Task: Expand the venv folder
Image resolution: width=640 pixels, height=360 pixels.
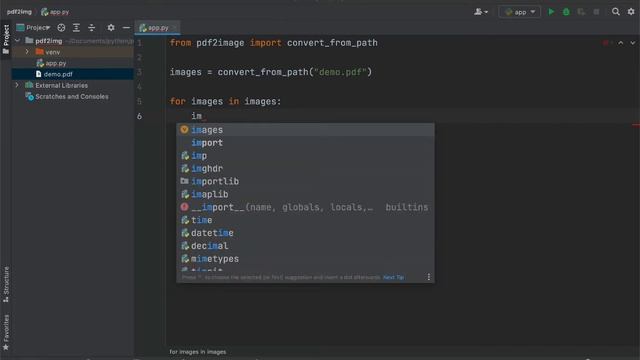Action: click(27, 52)
